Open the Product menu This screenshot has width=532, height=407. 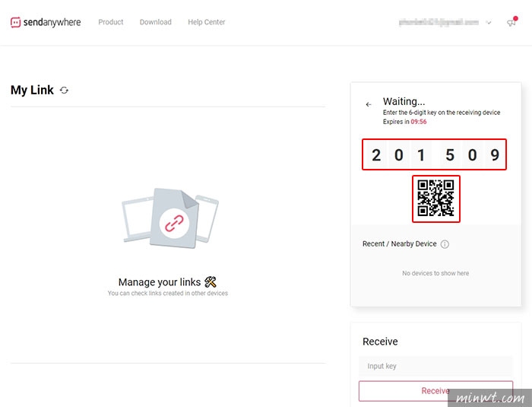(111, 22)
